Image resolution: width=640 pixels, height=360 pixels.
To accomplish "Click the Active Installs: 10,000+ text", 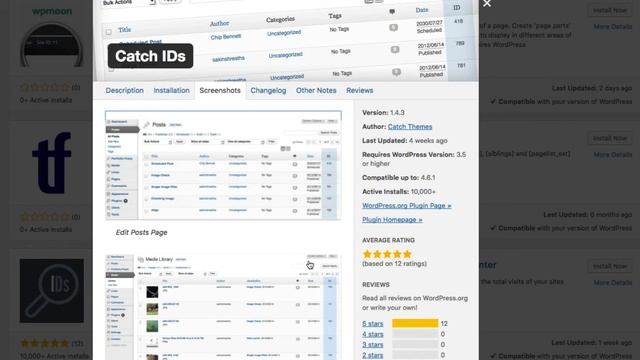I will click(x=399, y=191).
